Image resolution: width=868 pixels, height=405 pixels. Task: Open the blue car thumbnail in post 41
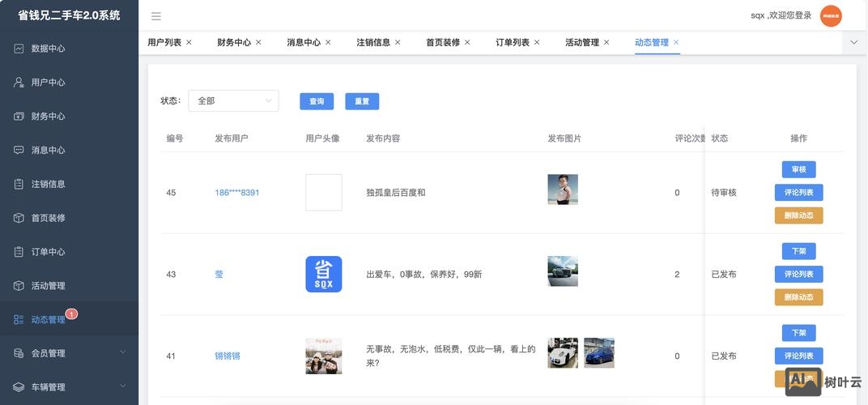coord(599,353)
